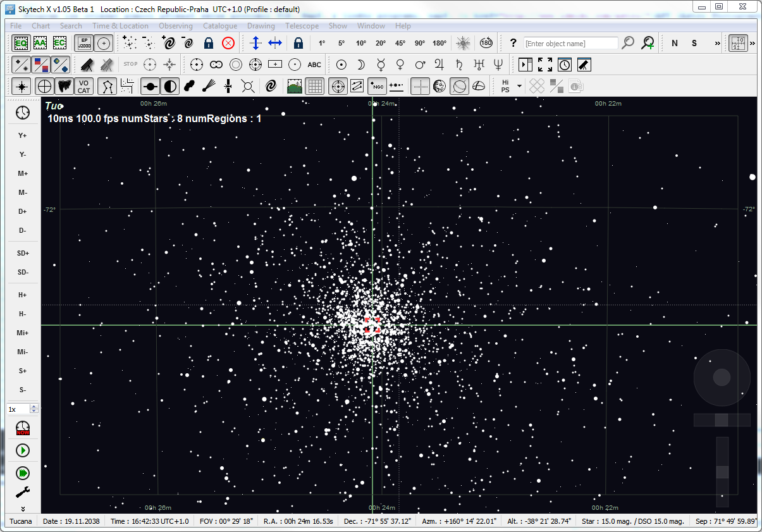This screenshot has height=532, width=762.
Task: Open the Help menu
Action: click(403, 26)
